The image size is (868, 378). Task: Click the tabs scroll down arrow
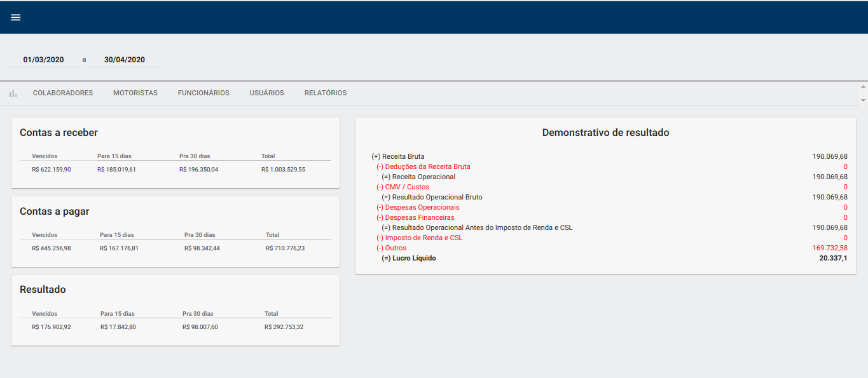point(863,100)
